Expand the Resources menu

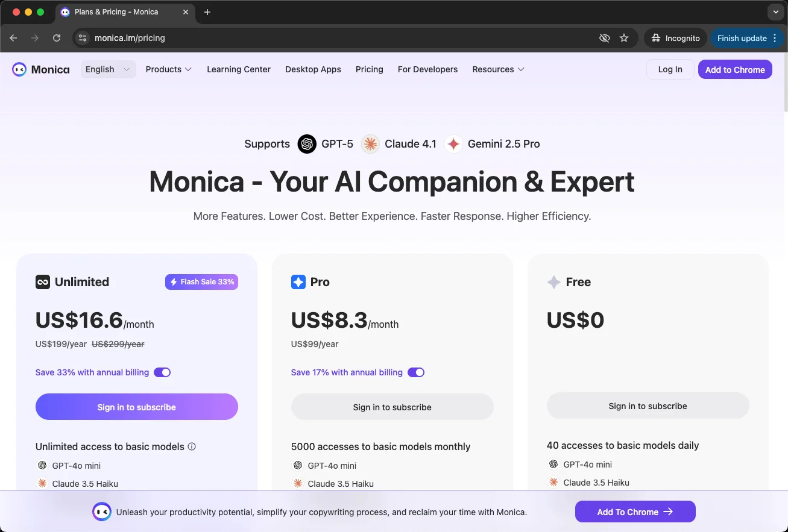click(498, 69)
